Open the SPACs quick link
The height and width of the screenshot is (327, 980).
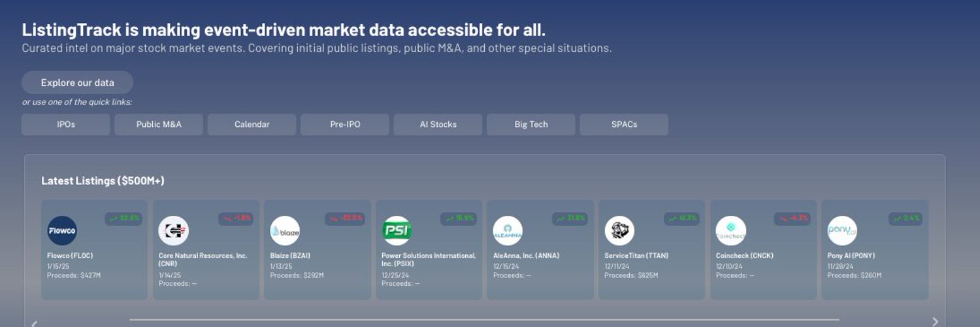pyautogui.click(x=624, y=124)
